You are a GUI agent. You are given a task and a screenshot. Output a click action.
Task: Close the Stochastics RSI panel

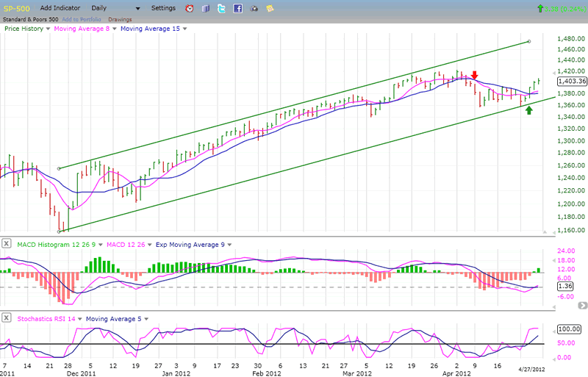6,318
